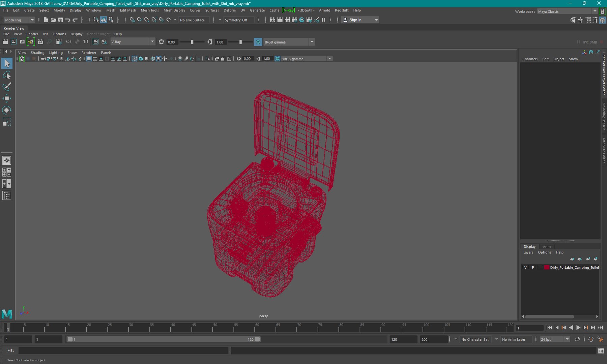
Task: Open the Deform menu in main menu bar
Action: coord(229,10)
